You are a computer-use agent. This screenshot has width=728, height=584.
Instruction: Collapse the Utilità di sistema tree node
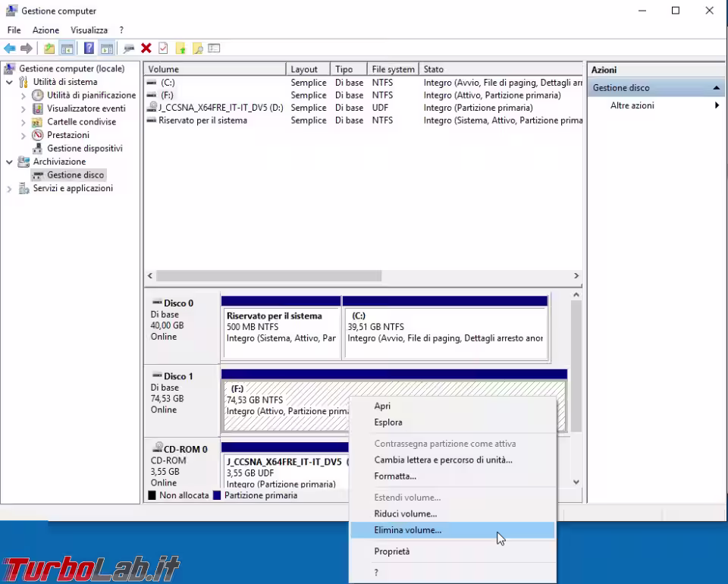[9, 82]
